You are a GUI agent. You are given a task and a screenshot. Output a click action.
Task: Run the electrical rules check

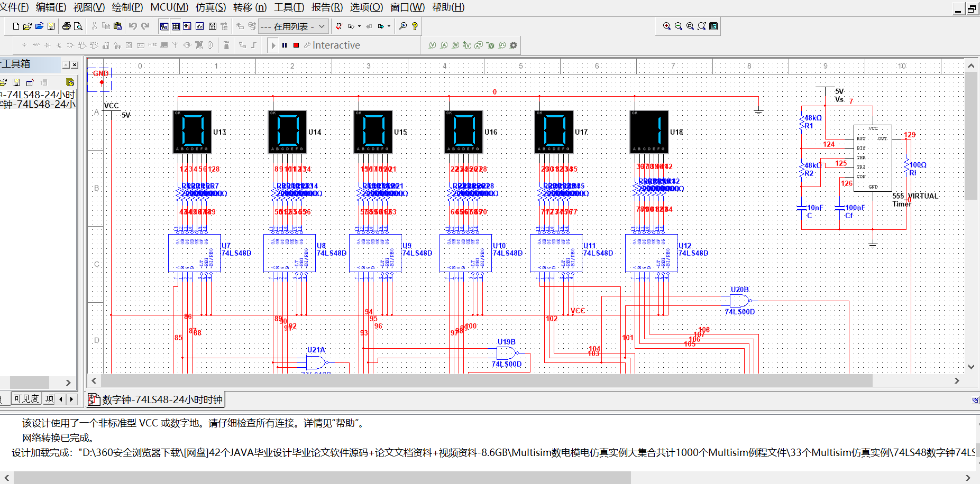(340, 26)
